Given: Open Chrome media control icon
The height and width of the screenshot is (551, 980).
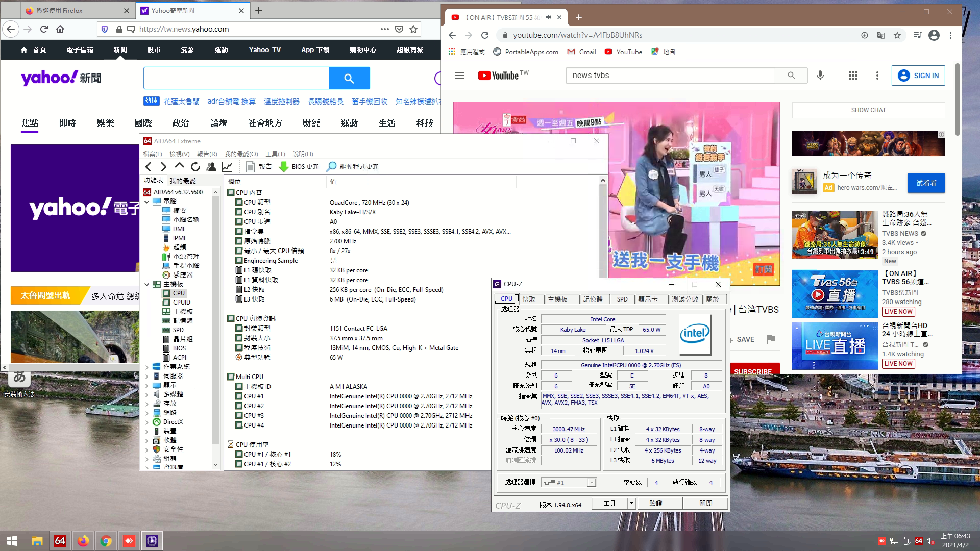Looking at the screenshot, I should pos(917,35).
